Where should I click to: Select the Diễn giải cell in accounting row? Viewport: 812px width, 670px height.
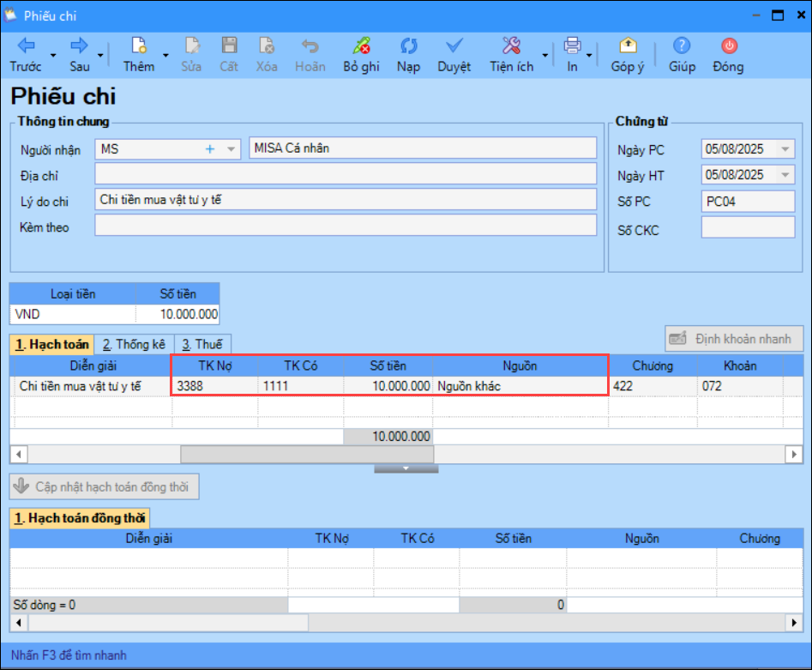click(93, 386)
